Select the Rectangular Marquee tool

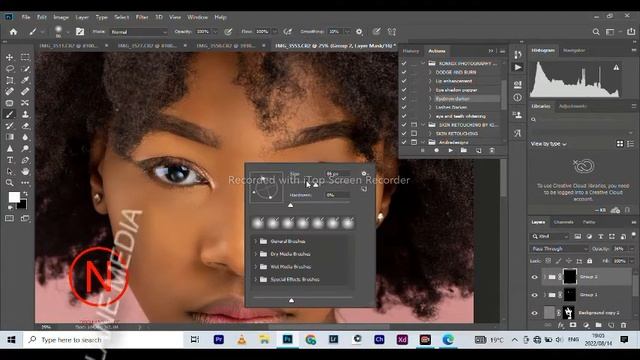25,57
